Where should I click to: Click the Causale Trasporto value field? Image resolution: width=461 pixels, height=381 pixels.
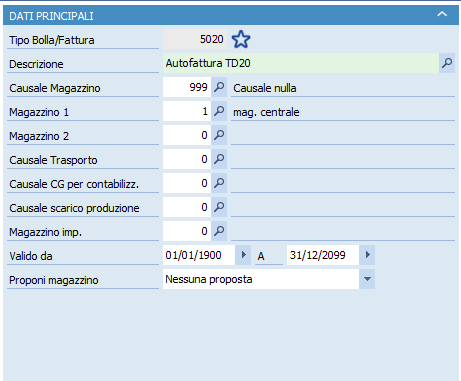187,159
